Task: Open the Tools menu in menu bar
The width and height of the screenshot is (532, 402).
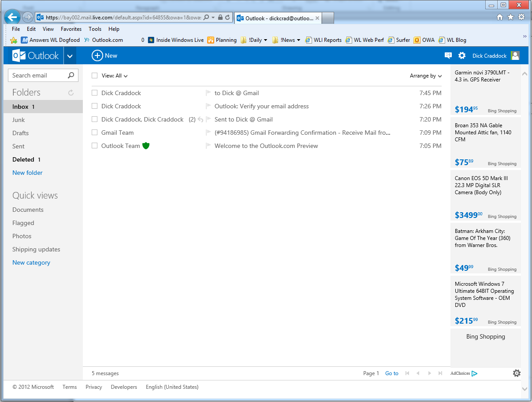Action: click(95, 29)
